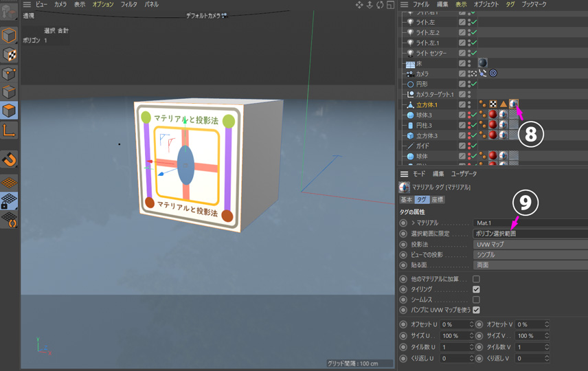Click the 選択範囲に限定 input field
Screen dimensions: 588x371
529,234
